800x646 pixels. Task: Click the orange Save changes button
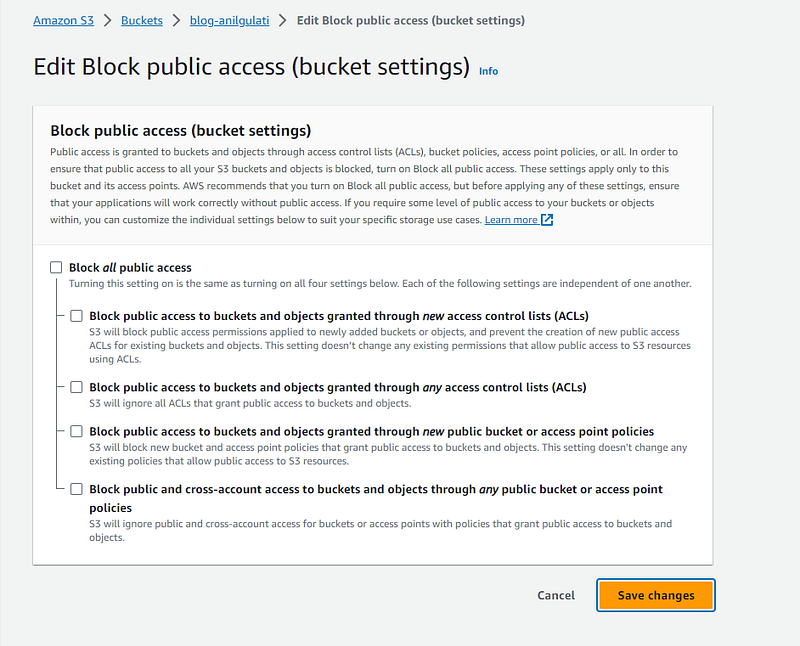tap(655, 595)
